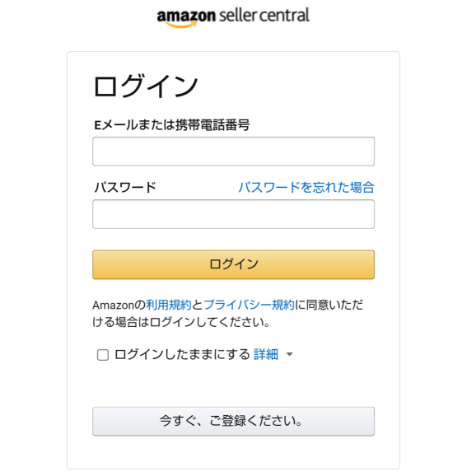
Task: Focus the Eメールまたは携帯電話番号 input field
Action: pyautogui.click(x=233, y=152)
